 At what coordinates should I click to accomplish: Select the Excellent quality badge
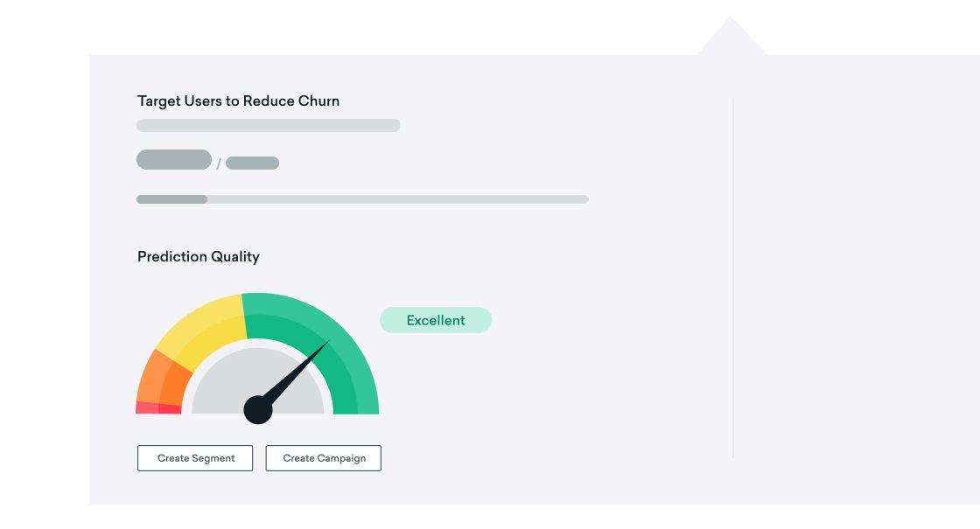tap(436, 320)
